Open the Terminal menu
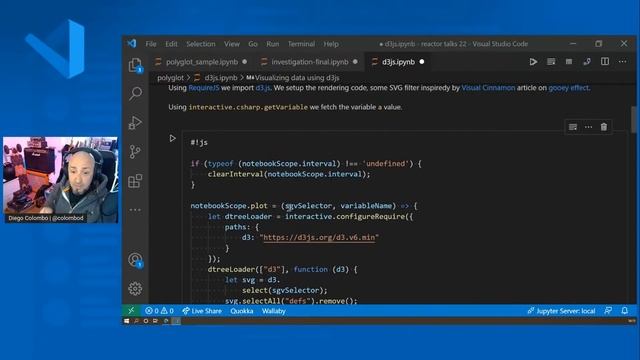This screenshot has width=640, height=360. coord(301,44)
